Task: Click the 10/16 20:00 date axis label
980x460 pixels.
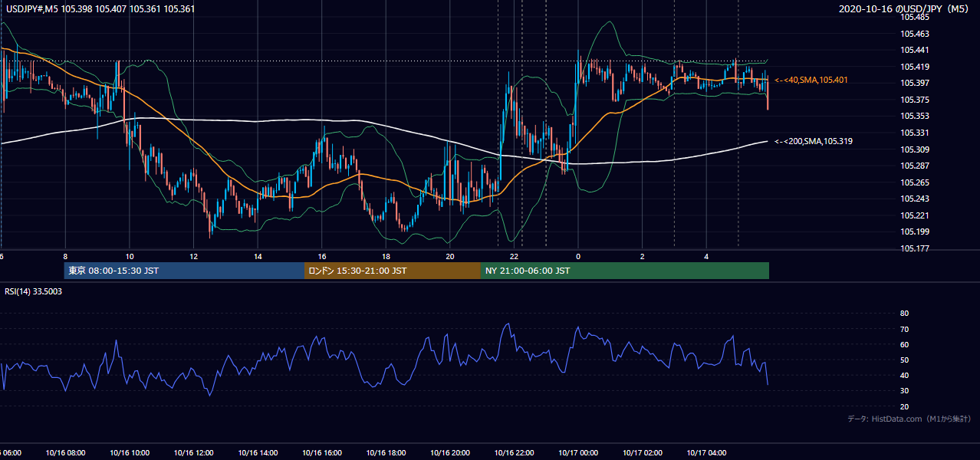Action: [450, 452]
